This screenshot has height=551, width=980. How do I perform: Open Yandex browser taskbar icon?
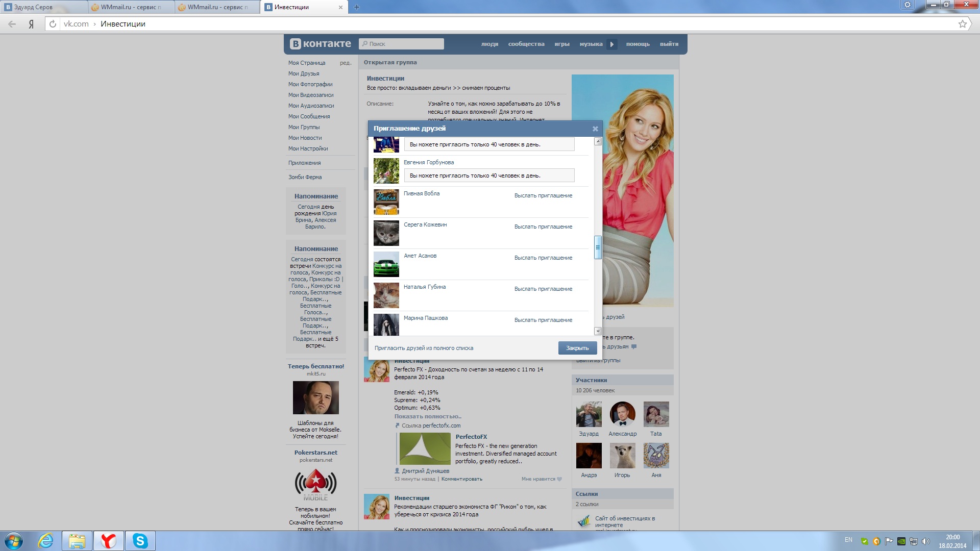point(108,541)
